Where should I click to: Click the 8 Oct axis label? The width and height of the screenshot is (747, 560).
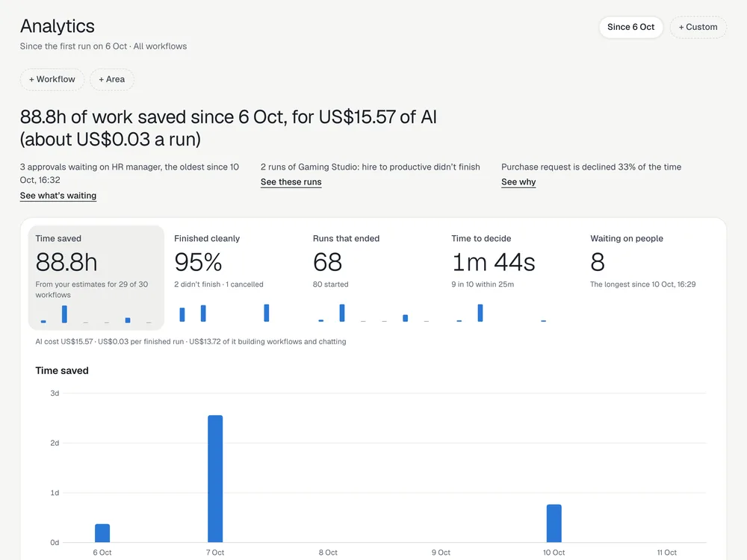[x=328, y=553]
